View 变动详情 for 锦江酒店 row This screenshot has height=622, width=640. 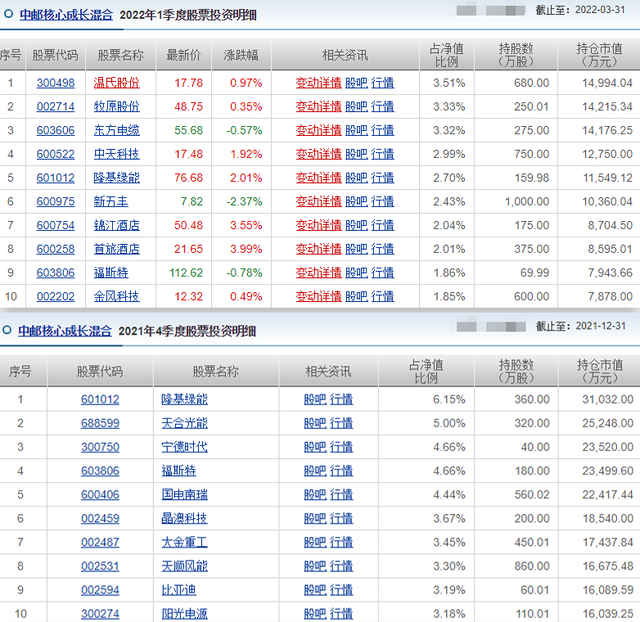point(319,225)
